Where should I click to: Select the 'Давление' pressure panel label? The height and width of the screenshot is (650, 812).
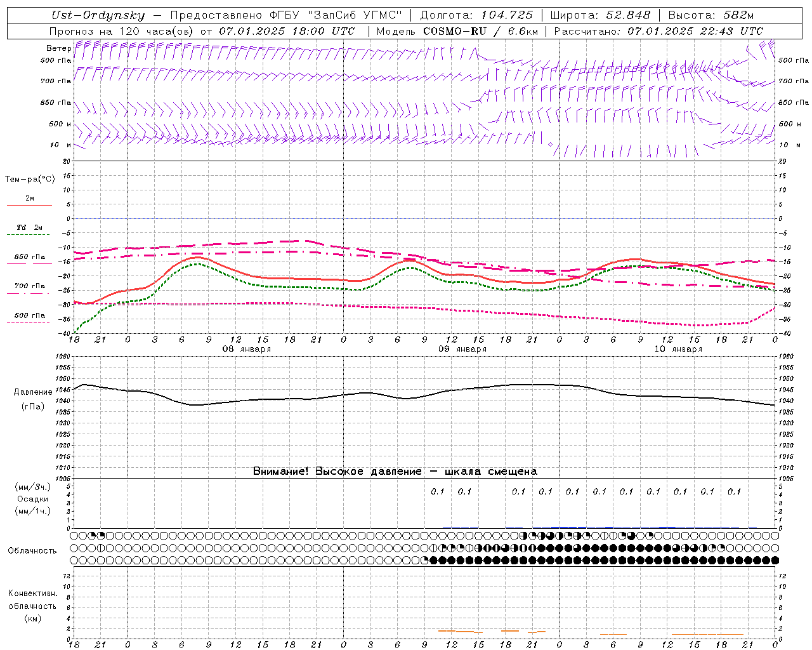(x=33, y=392)
